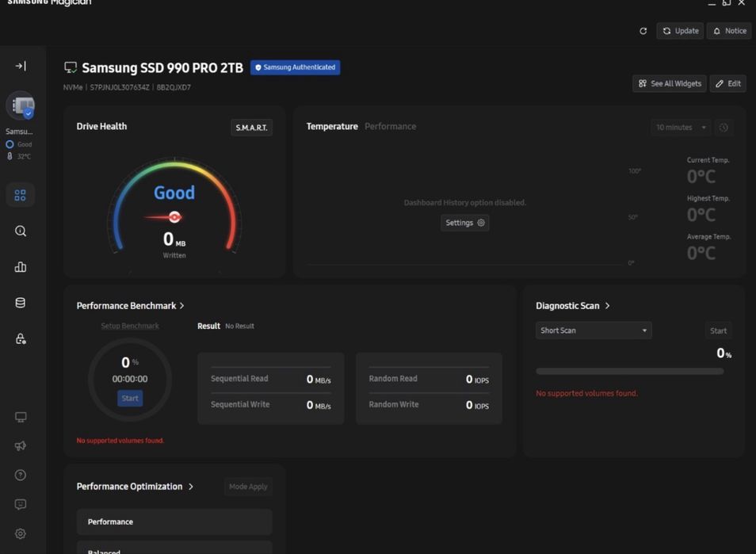
Task: Switch to the Temperature tab
Action: point(332,126)
